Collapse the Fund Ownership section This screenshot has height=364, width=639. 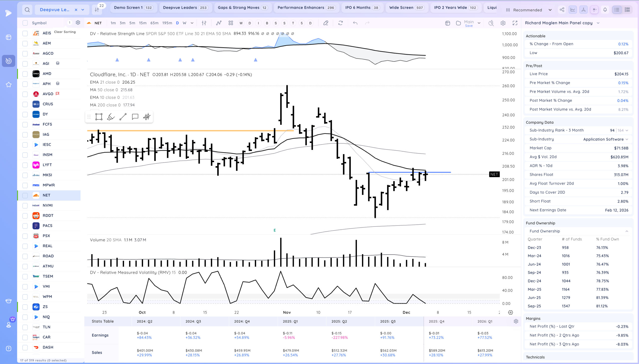[x=627, y=231]
